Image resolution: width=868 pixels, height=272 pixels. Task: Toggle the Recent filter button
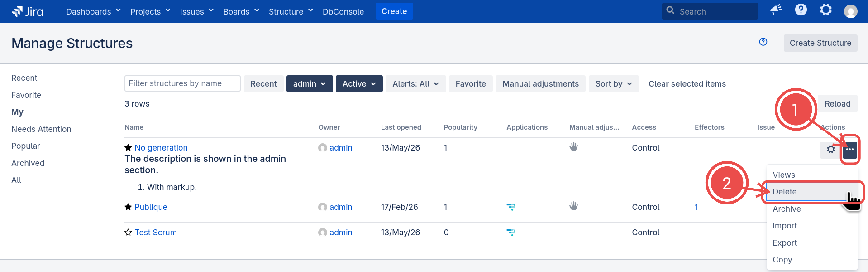263,84
